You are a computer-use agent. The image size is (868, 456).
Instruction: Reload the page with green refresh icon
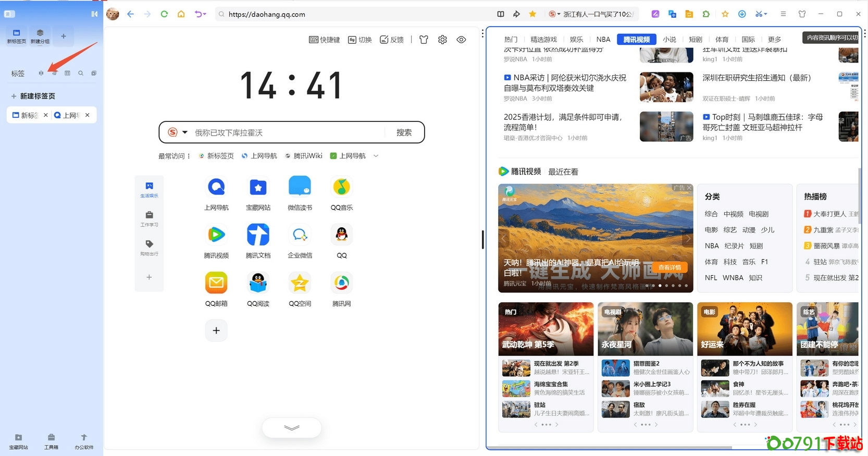(x=164, y=14)
